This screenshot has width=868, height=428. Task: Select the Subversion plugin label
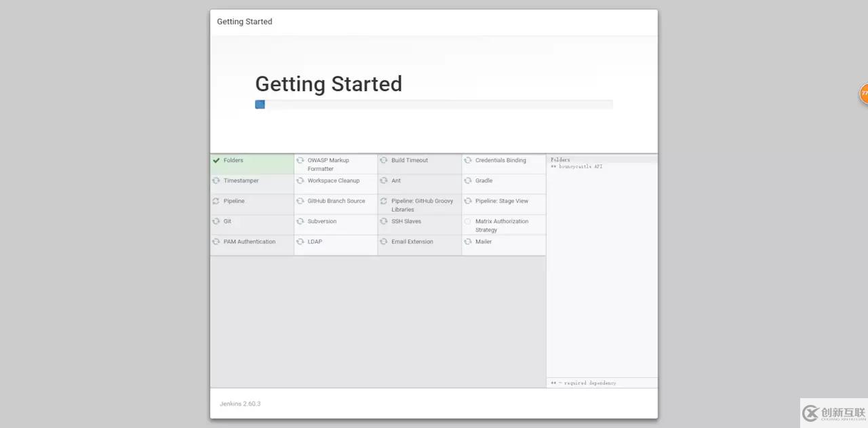322,222
